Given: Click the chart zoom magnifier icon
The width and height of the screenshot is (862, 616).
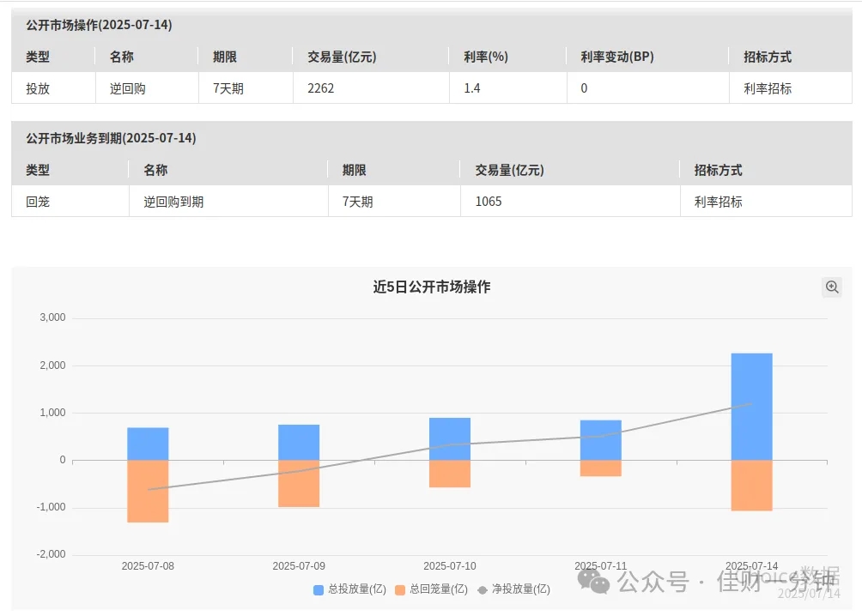Looking at the screenshot, I should (832, 287).
